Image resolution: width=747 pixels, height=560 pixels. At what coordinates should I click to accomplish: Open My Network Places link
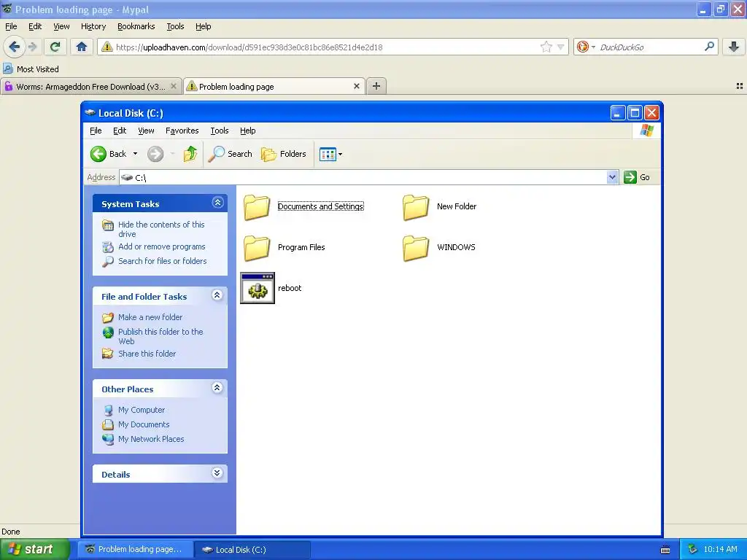151,439
